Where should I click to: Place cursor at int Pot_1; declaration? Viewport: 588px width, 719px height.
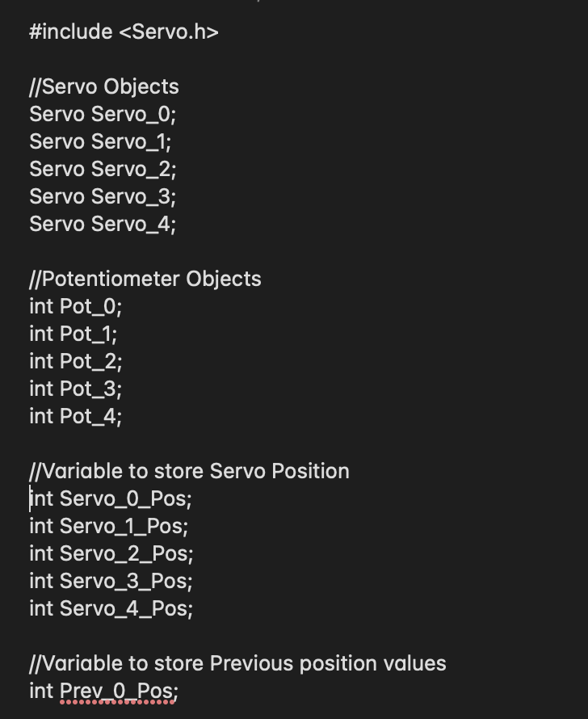(73, 334)
